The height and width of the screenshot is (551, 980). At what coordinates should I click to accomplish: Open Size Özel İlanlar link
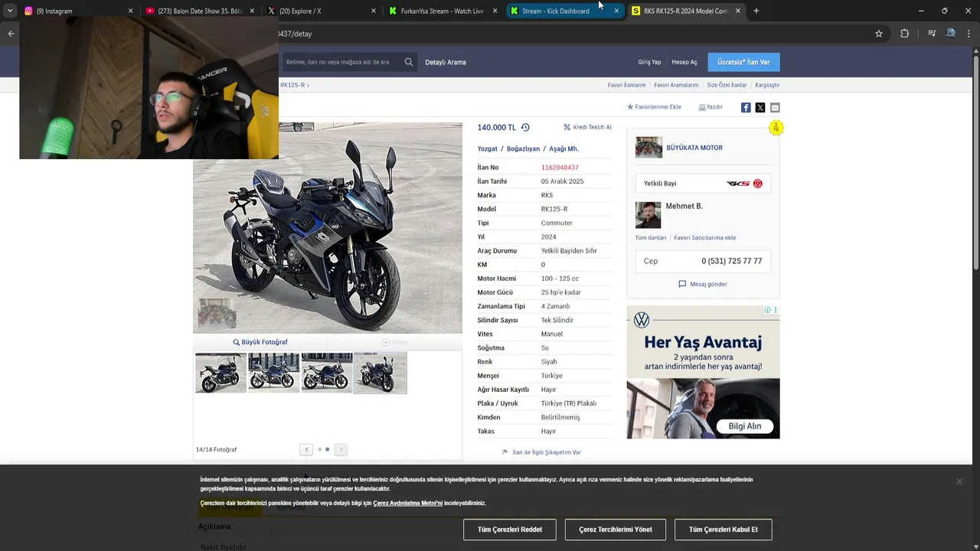727,85
